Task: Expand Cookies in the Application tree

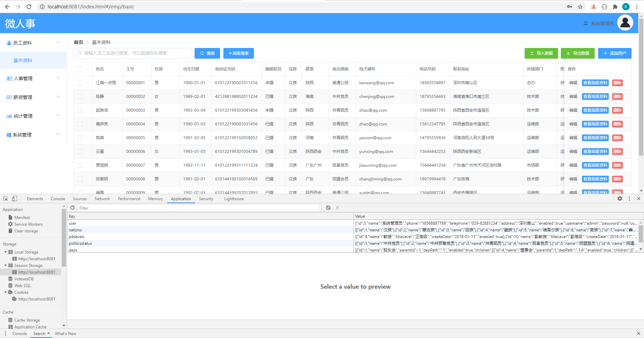Action: pos(5,292)
